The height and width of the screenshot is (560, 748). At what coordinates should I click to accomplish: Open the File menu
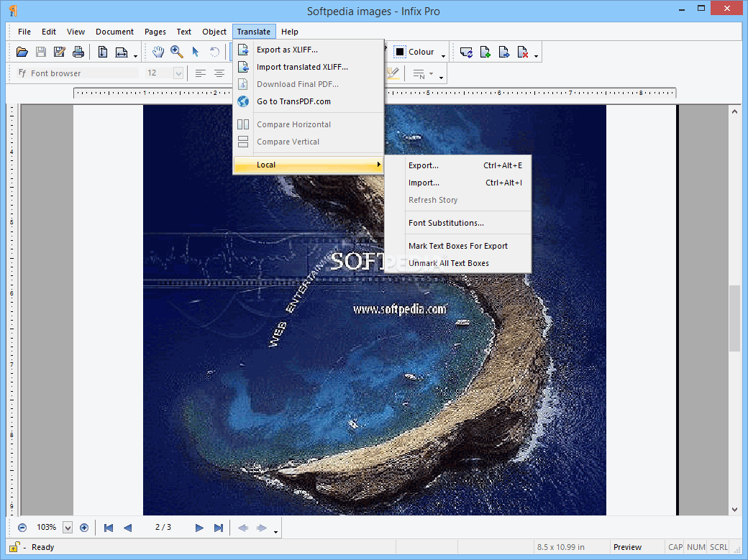[24, 32]
